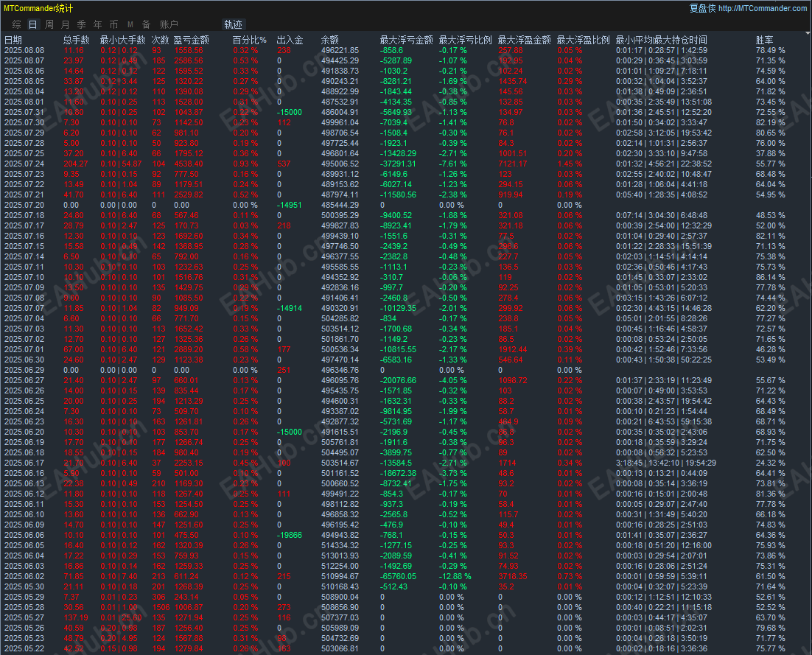Image resolution: width=812 pixels, height=655 pixels.
Task: Click the -19866 withdrawal on 2025.06.06
Action: tap(290, 535)
